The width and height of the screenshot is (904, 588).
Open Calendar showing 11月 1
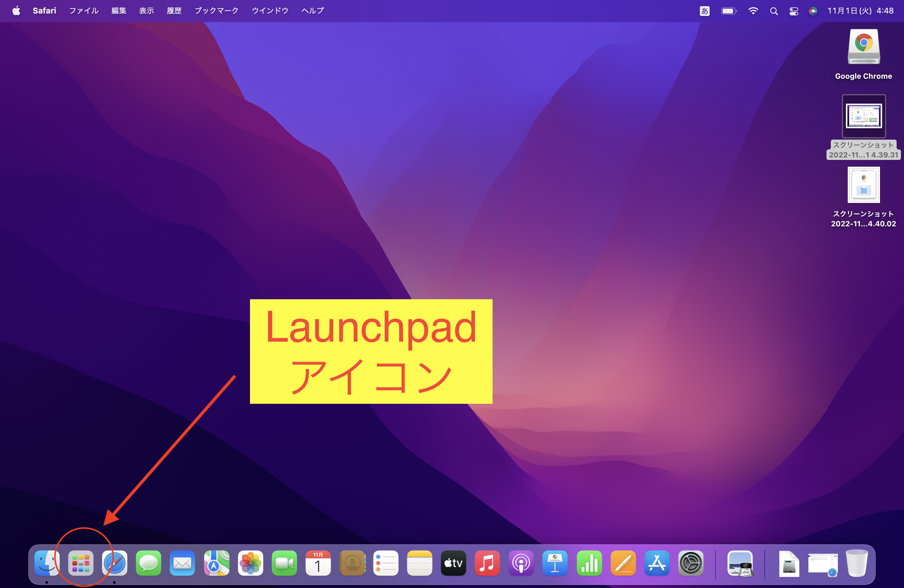pos(318,563)
